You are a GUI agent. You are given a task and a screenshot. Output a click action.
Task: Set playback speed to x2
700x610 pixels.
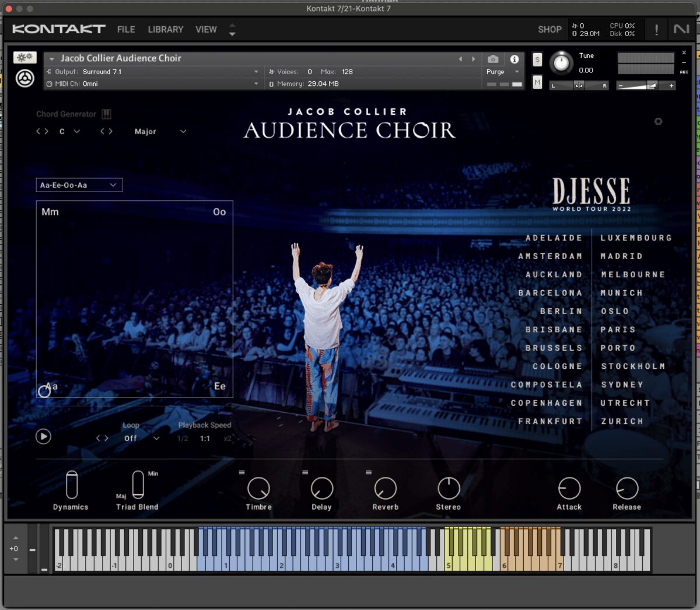pos(228,438)
